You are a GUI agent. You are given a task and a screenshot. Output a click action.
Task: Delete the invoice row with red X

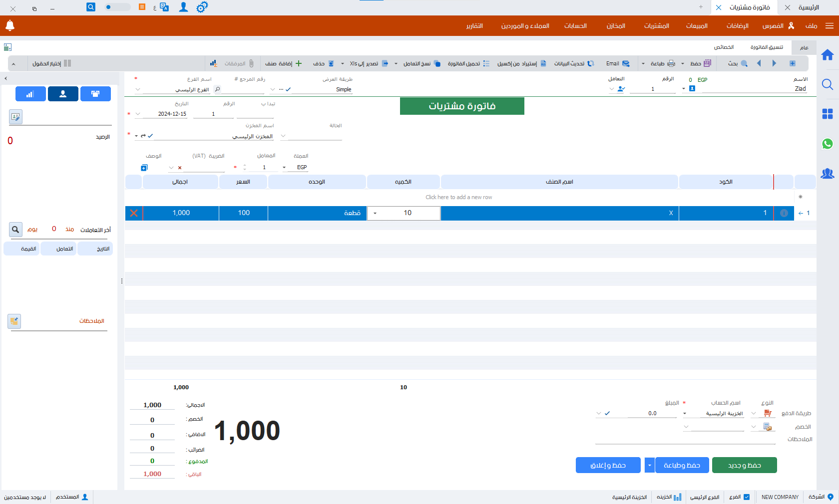tap(134, 213)
